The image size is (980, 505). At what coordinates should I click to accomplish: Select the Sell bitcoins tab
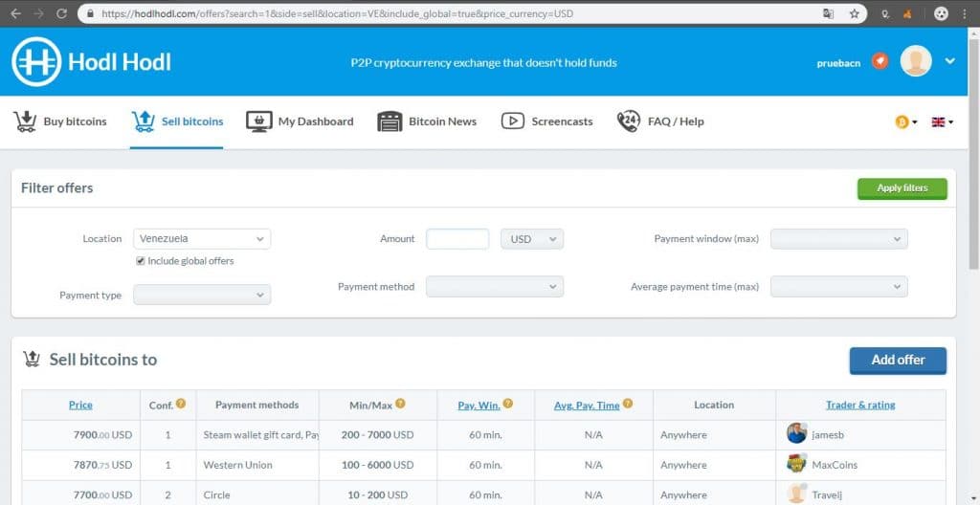[x=177, y=121]
